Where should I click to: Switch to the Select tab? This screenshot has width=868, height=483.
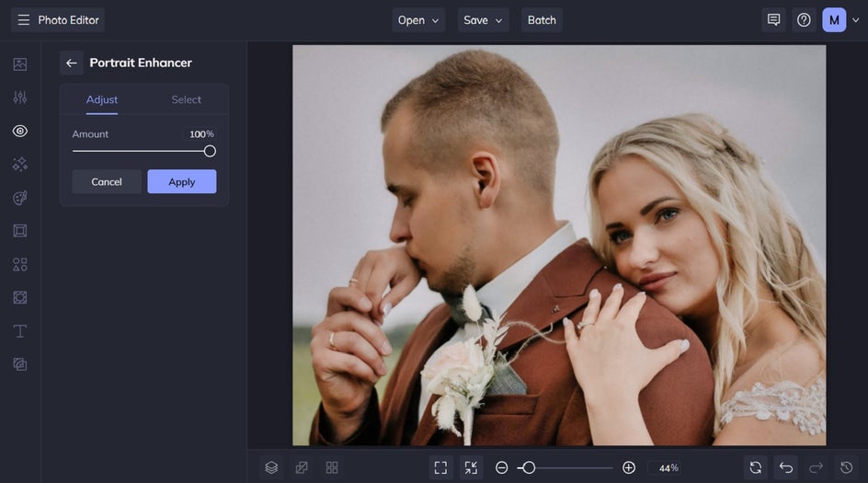(186, 99)
